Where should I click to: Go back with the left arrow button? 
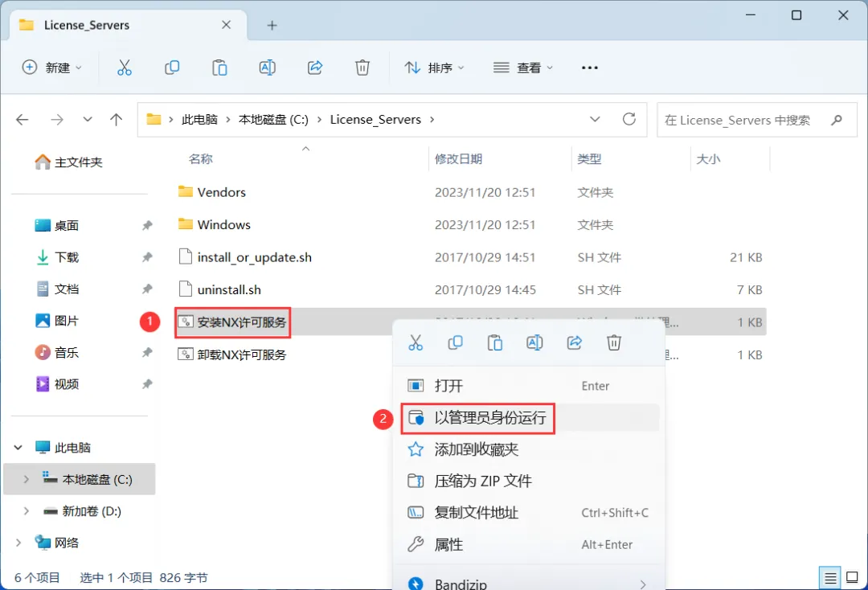(x=23, y=120)
